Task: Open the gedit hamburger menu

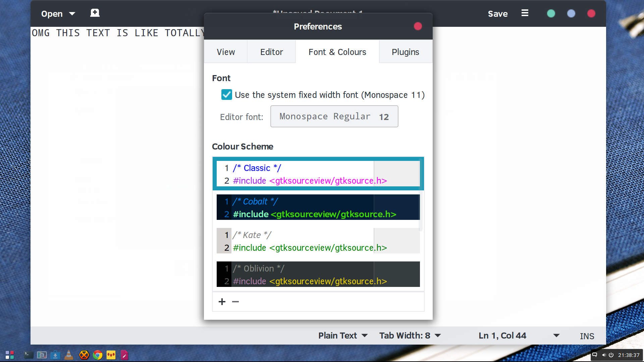Action: point(525,13)
